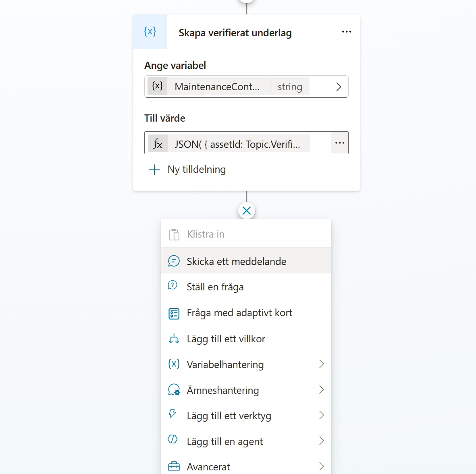Click the topic gear icon for Ämneshantering
This screenshot has width=476, height=474.
[x=174, y=390]
